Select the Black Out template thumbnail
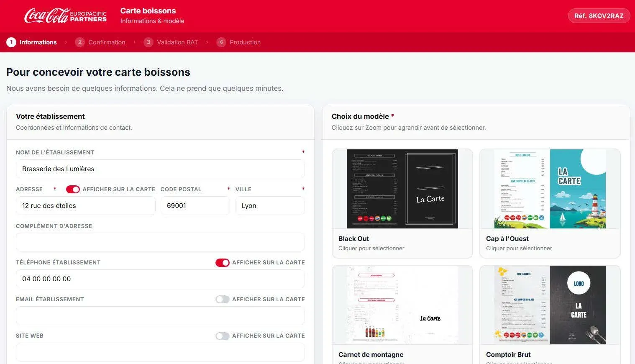Viewport: 635px width, 364px height. 402,189
